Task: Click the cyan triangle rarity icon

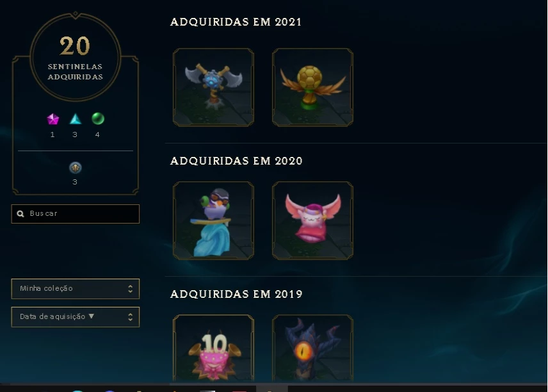Action: 76,119
